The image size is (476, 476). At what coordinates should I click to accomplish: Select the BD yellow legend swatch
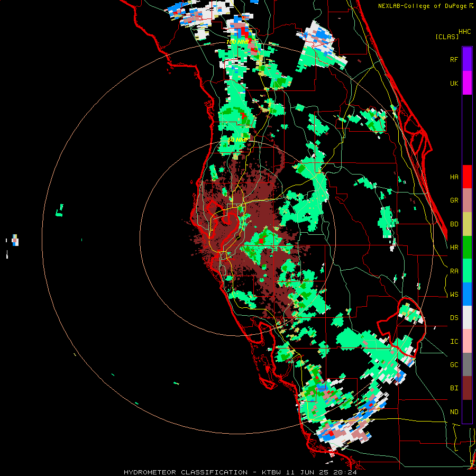467,224
